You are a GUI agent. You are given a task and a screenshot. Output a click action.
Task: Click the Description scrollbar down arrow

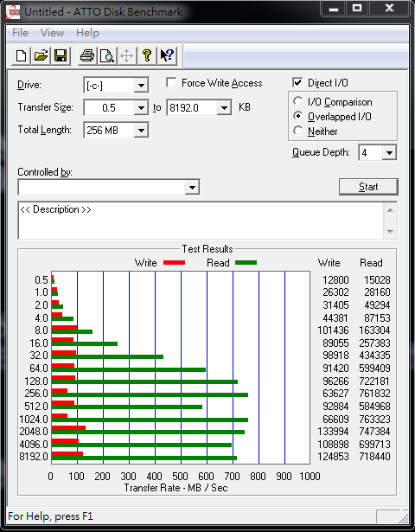point(390,231)
